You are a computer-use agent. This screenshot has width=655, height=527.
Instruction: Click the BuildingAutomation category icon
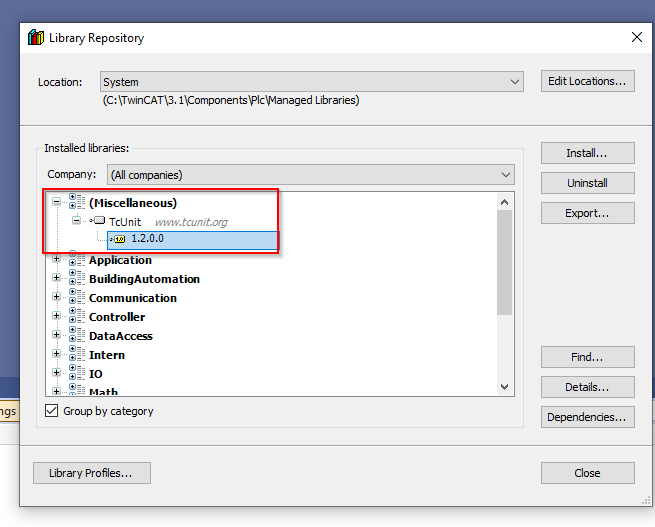76,278
